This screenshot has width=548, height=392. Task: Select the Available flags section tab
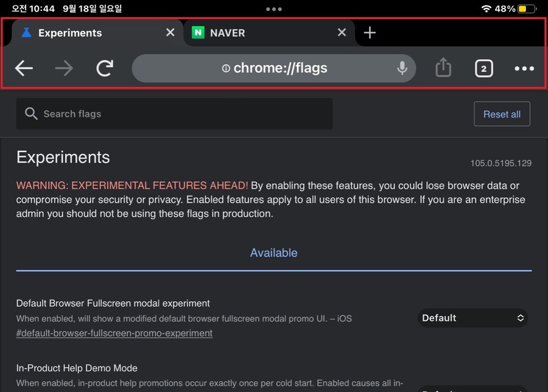[x=273, y=253]
